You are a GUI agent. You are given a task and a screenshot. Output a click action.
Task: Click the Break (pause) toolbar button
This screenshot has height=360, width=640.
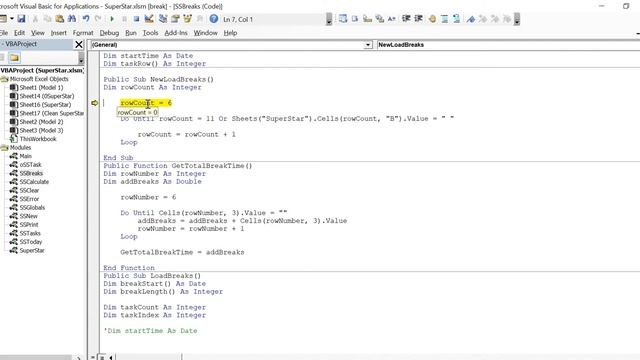pyautogui.click(x=124, y=19)
